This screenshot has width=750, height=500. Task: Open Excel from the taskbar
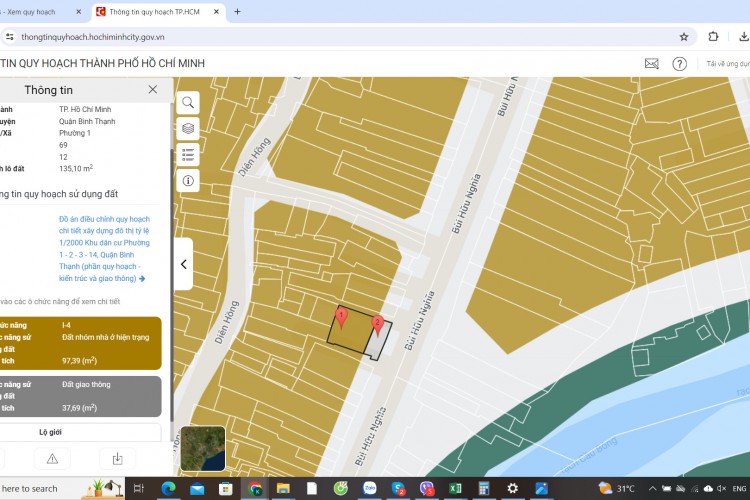[455, 488]
